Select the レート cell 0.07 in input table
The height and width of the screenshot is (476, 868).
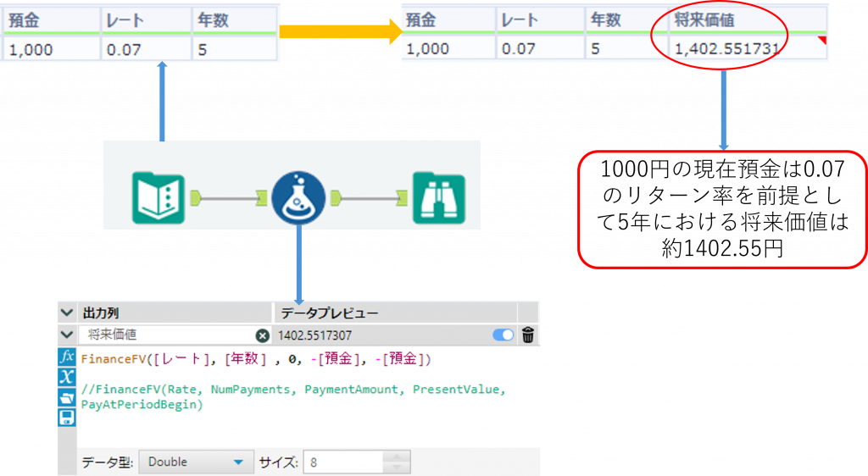click(142, 49)
